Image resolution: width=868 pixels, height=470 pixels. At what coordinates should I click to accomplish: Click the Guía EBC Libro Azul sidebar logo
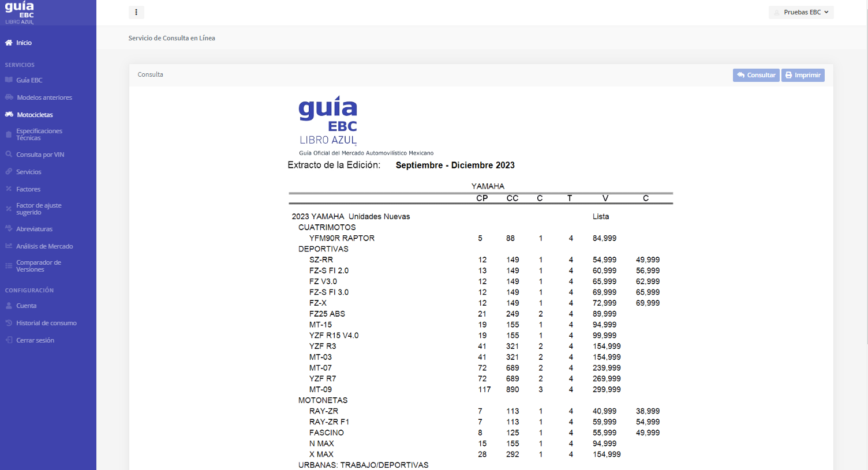tap(20, 13)
